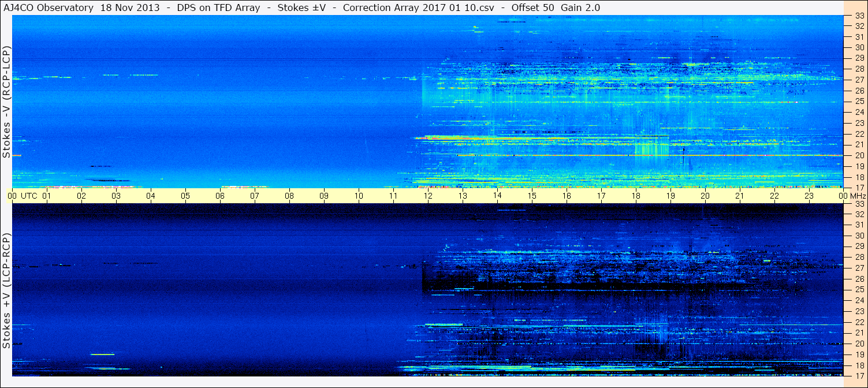Click the 16 hour tick label

pos(567,196)
